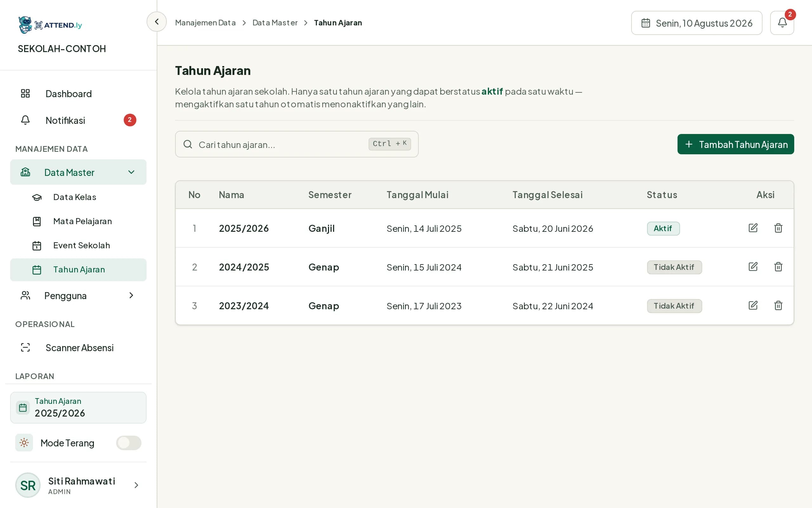Viewport: 812px width, 508px height.
Task: Click the search magnifier icon
Action: 188,144
